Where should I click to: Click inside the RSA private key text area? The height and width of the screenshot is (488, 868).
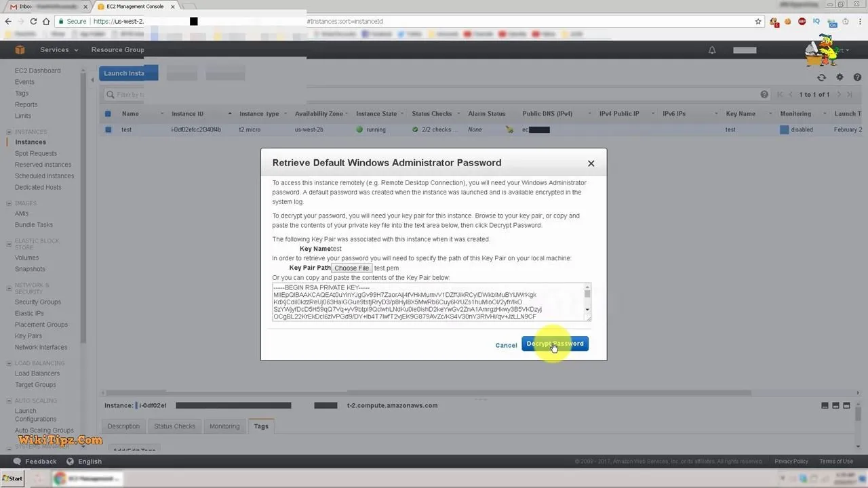[x=427, y=302]
